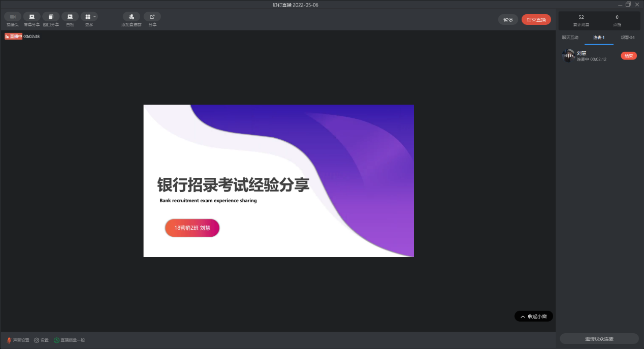Select the mic-link (连麦·1) tab
Screen dimensions: 644x349
click(599, 38)
